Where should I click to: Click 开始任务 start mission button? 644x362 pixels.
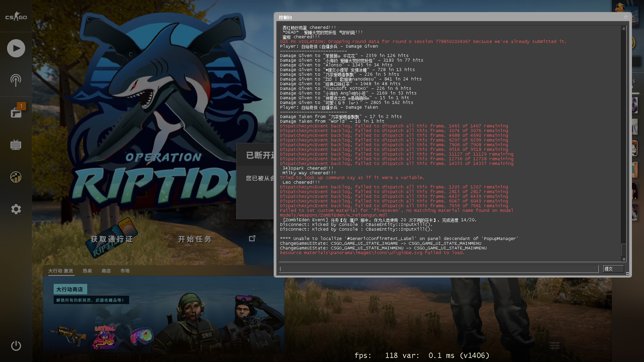point(195,239)
